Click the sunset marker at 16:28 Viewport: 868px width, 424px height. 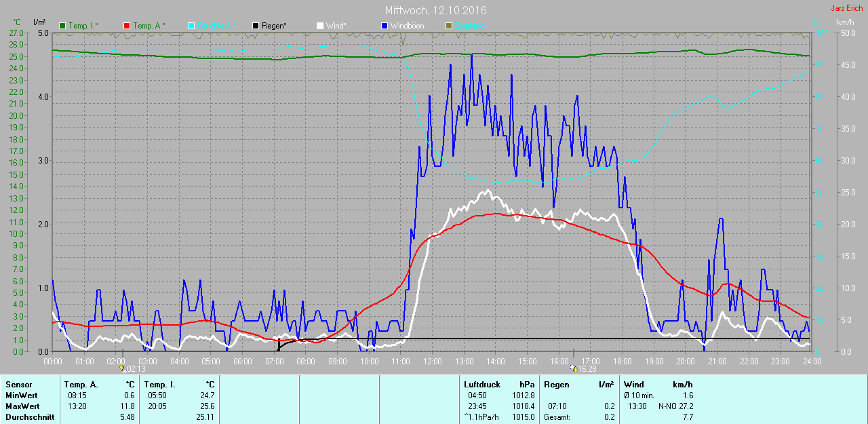[574, 368]
